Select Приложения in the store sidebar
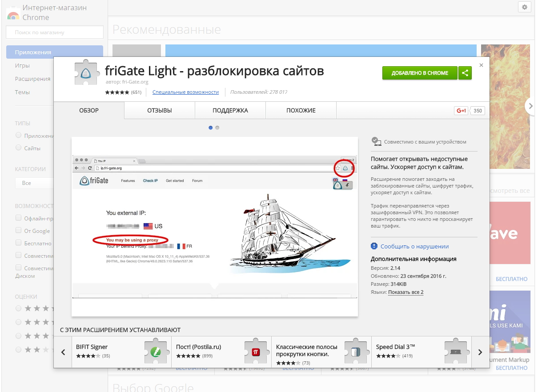This screenshot has height=392, width=542. (x=55, y=52)
